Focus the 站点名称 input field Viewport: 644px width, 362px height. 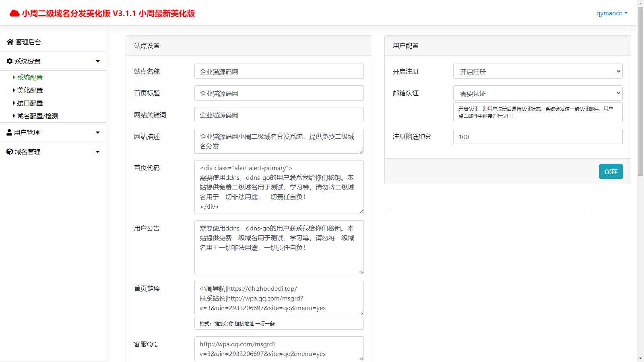click(x=279, y=72)
